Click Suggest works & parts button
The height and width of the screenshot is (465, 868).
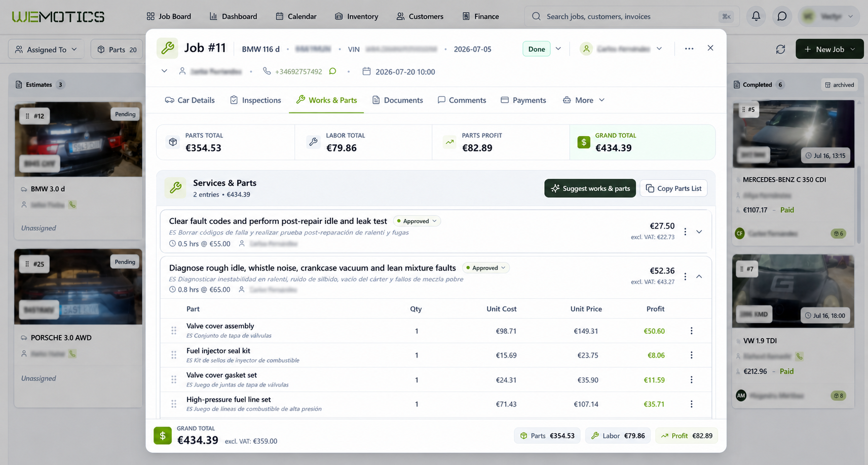click(590, 188)
